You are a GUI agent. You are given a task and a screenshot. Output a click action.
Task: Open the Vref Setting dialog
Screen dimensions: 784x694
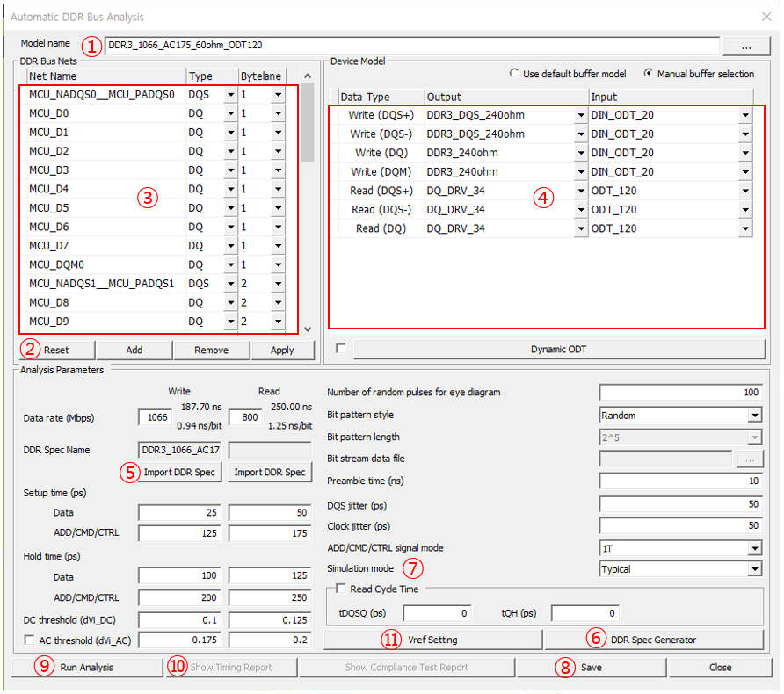[x=432, y=639]
